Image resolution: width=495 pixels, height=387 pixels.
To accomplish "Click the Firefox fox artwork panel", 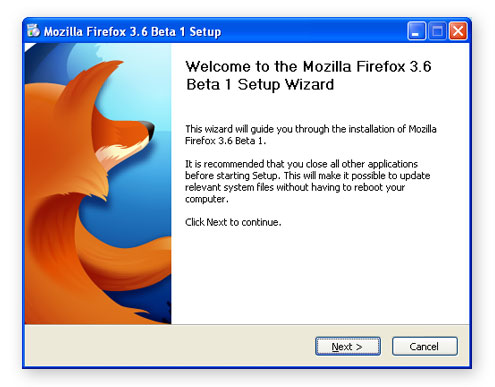I will (x=98, y=184).
